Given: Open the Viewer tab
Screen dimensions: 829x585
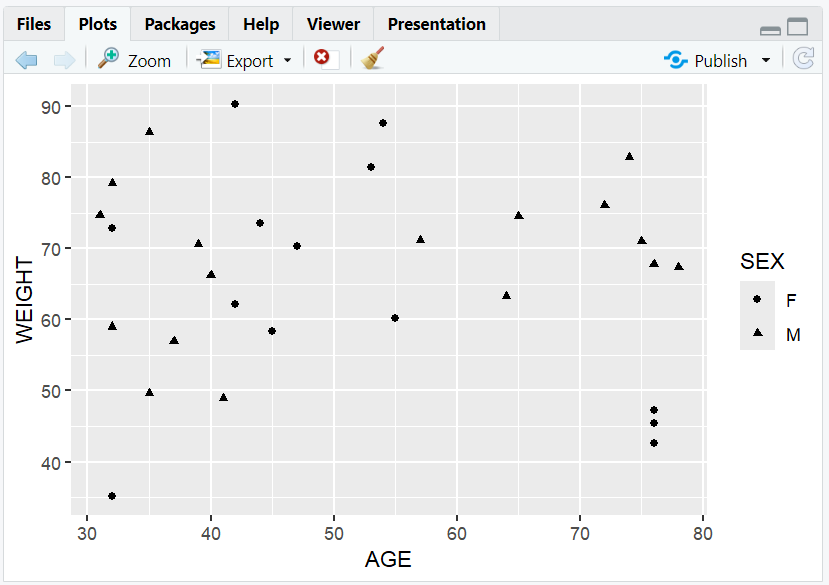Looking at the screenshot, I should tap(332, 24).
